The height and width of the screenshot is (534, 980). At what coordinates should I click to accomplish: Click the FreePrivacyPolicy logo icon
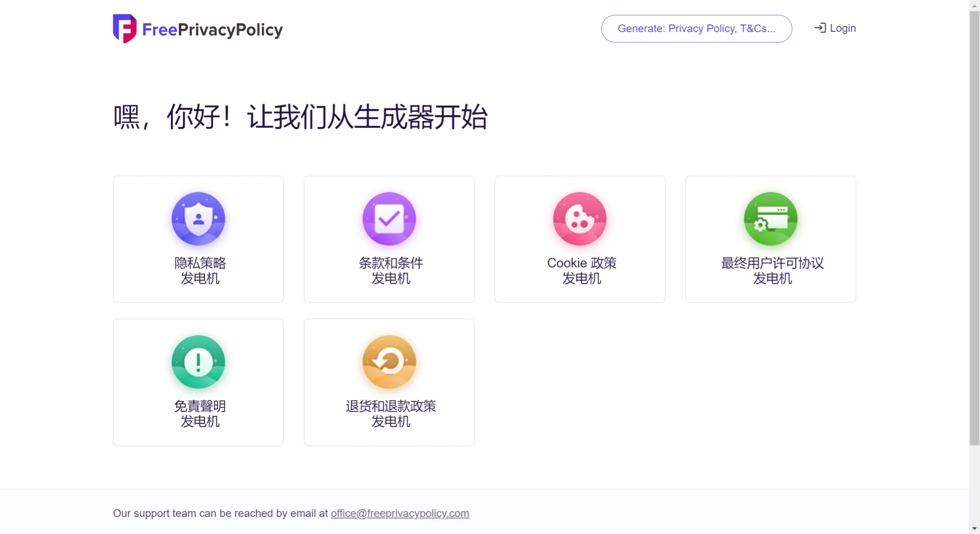pyautogui.click(x=125, y=28)
